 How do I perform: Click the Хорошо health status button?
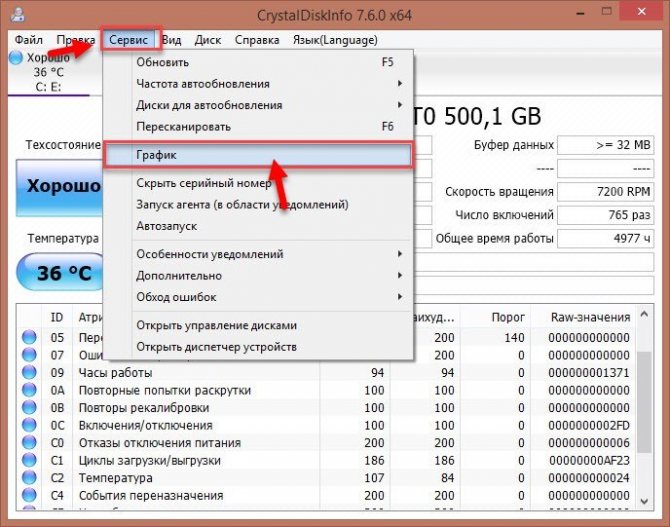60,187
